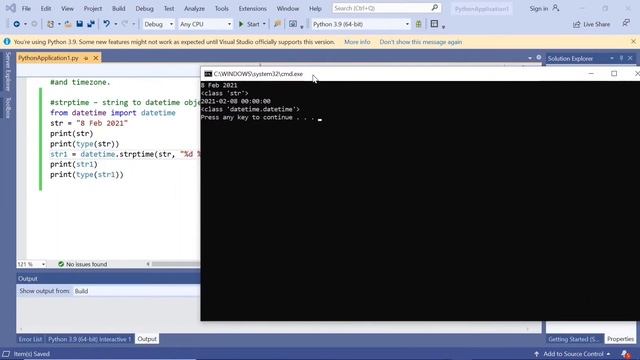Image resolution: width=640 pixels, height=360 pixels.
Task: Dismiss the Python 3.9 notification bar
Action: point(633,42)
